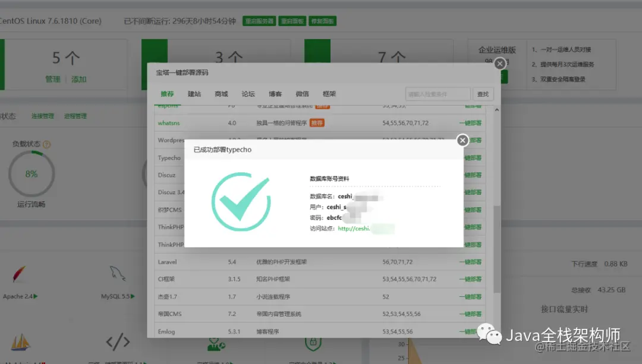Click the source list vertical scrollbar thumb

(496, 249)
